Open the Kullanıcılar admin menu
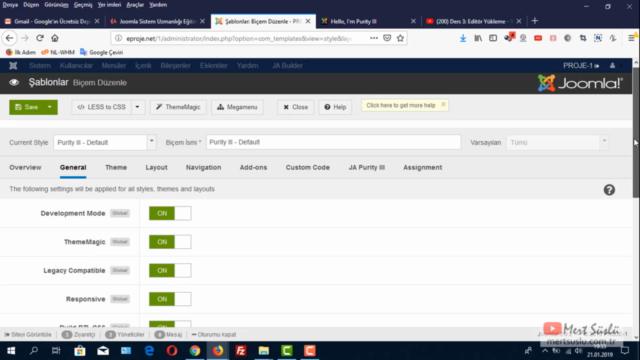Screen dimensions: 640x360 click(x=76, y=65)
